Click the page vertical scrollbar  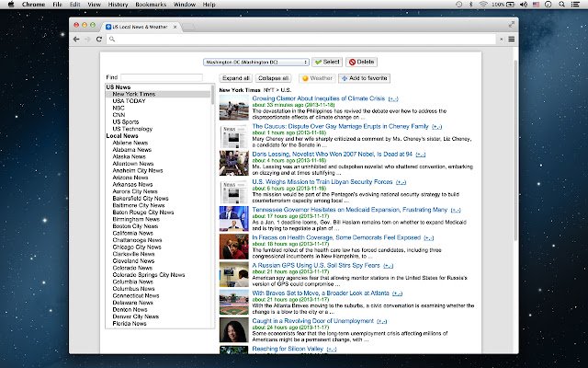[x=515, y=150]
